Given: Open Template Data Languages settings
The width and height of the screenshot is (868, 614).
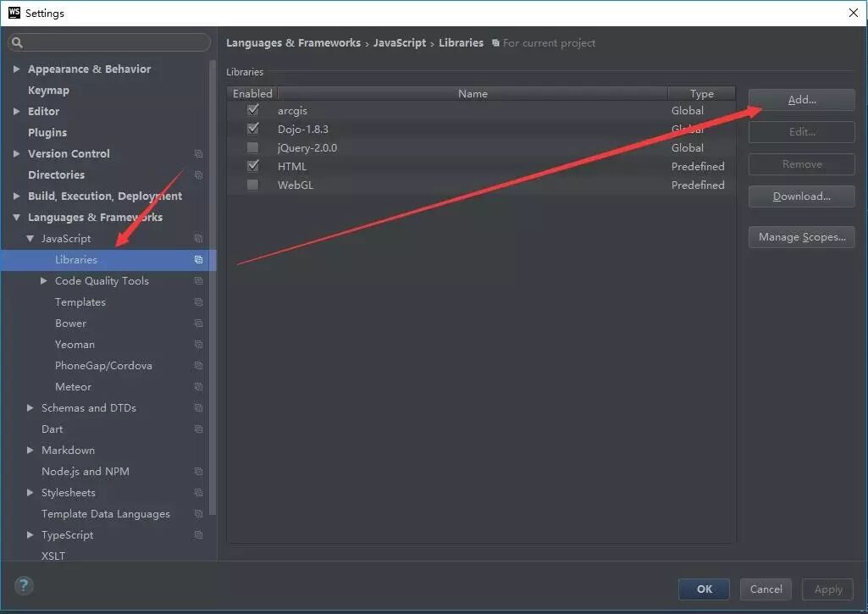Looking at the screenshot, I should pyautogui.click(x=106, y=514).
